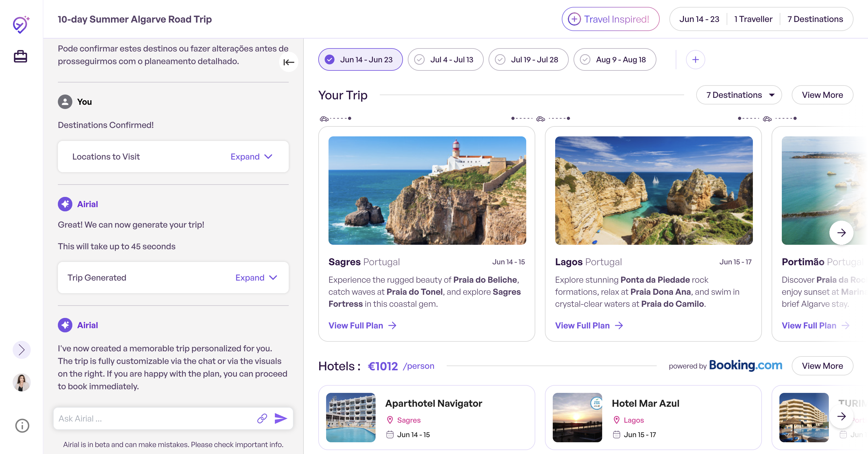Click into the Ask Airial input field
Image resolution: width=868 pixels, height=454 pixels.
155,418
